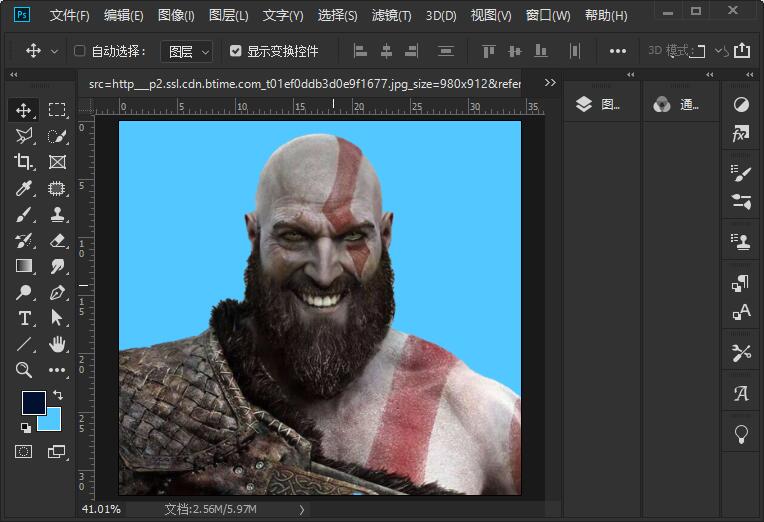This screenshot has height=522, width=764.
Task: Select the Clone Stamp tool
Action: point(57,214)
